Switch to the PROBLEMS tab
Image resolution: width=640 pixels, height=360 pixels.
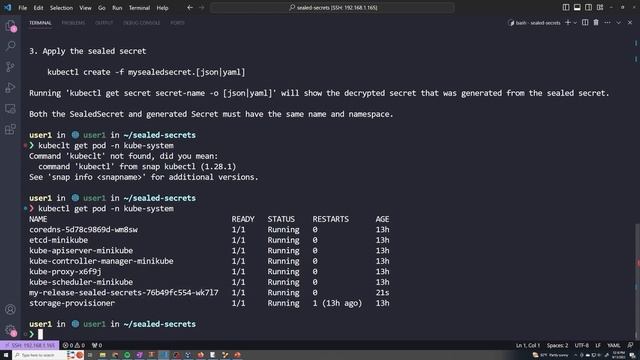point(73,23)
